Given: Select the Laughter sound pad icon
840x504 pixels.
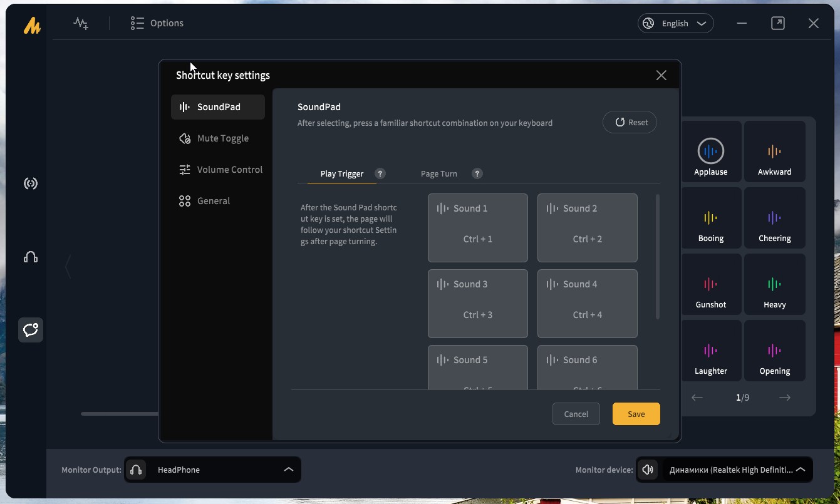Looking at the screenshot, I should click(710, 351).
